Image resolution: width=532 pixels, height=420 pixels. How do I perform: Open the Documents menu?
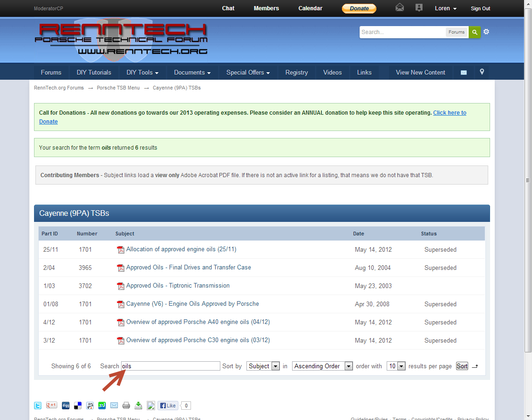click(192, 72)
